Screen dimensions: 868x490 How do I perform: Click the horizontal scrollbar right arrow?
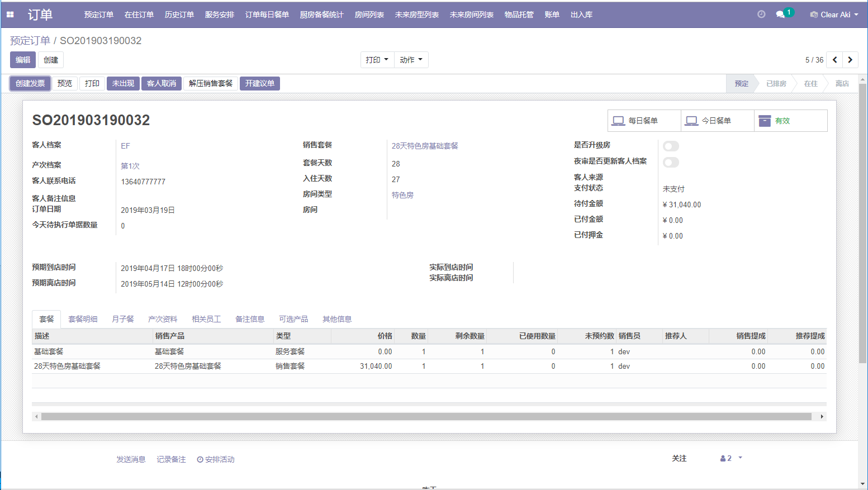point(822,416)
